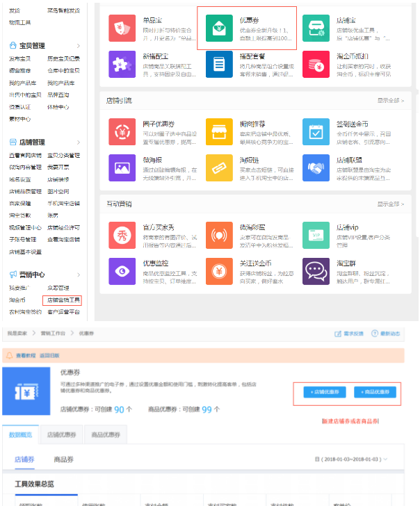Click the bell icon in the notice bar
Viewport: 420px width, 506px height.
(9, 355)
